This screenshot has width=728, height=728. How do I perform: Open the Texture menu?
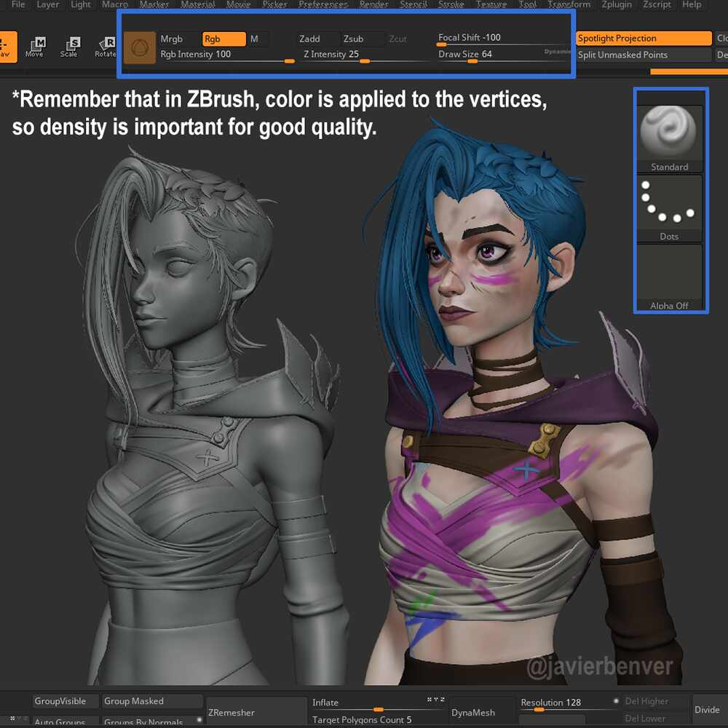(491, 4)
